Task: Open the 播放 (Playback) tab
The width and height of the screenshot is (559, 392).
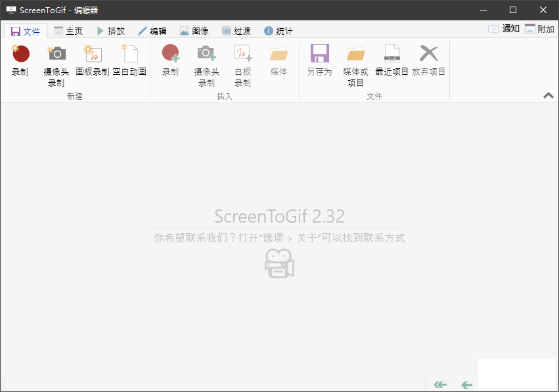Action: click(x=111, y=31)
